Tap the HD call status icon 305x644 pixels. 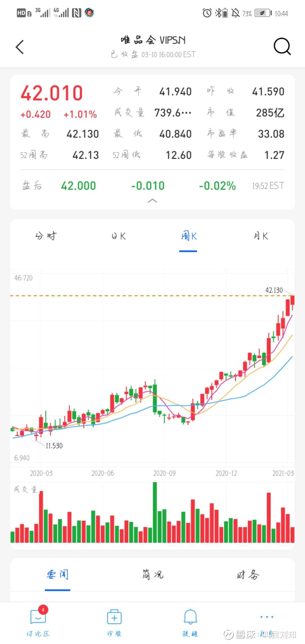coord(24,13)
